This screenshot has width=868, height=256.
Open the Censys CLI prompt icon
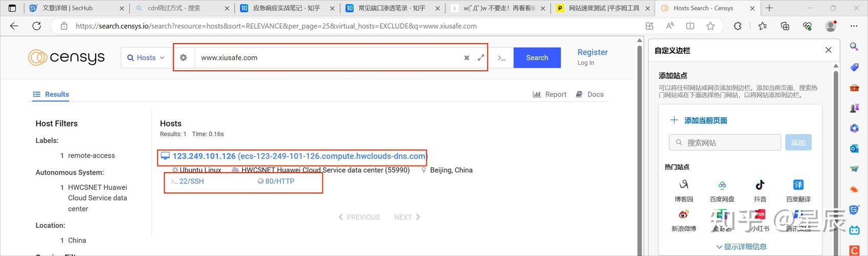[501, 58]
